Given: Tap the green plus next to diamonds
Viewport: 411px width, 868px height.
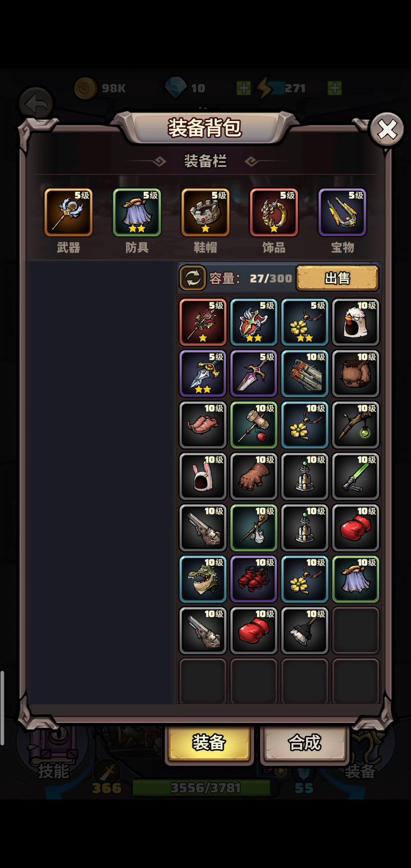Looking at the screenshot, I should [x=243, y=88].
